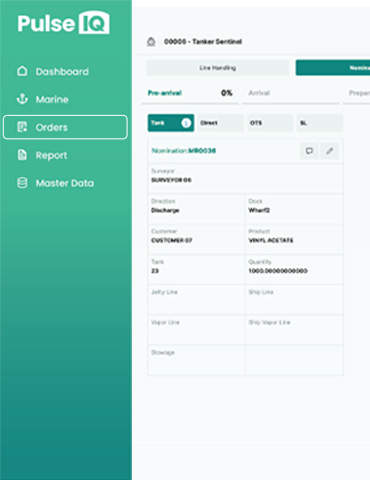370x480 pixels.
Task: Click the Orders icon in sidebar
Action: [x=22, y=127]
